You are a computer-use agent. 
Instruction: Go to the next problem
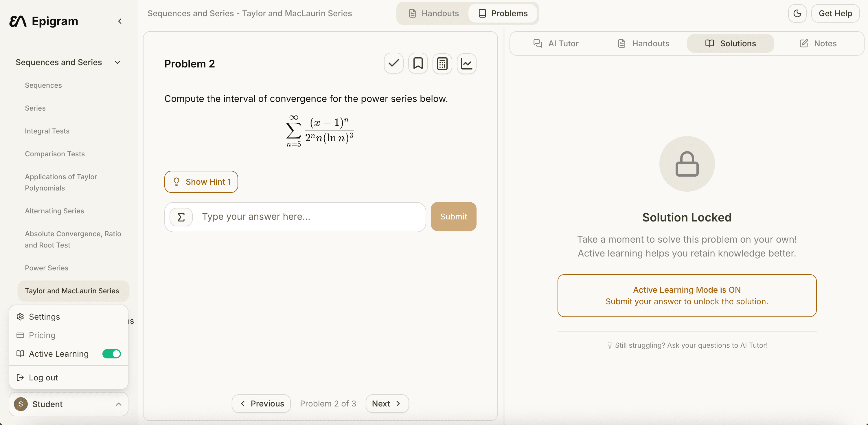pos(387,403)
